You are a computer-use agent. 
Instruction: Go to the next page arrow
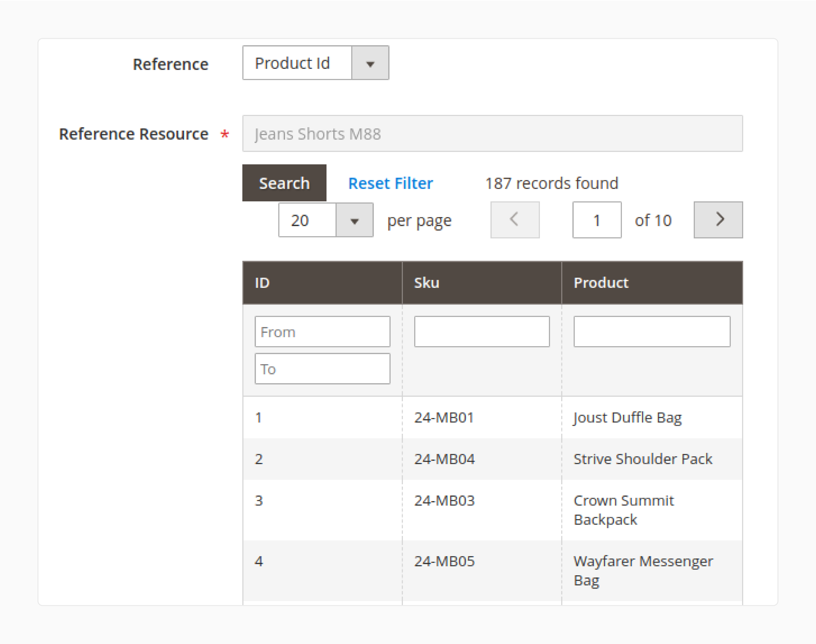[718, 220]
